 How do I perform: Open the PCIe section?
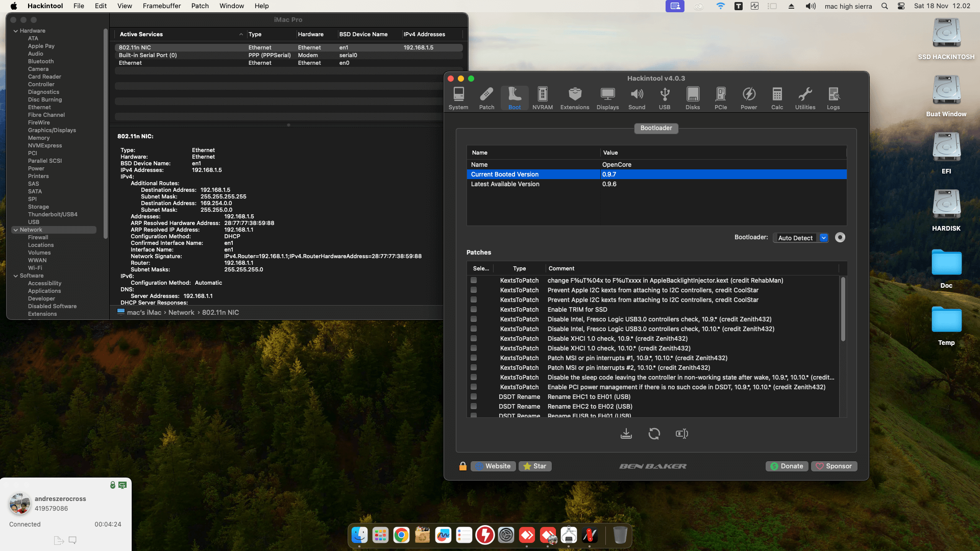click(x=721, y=98)
